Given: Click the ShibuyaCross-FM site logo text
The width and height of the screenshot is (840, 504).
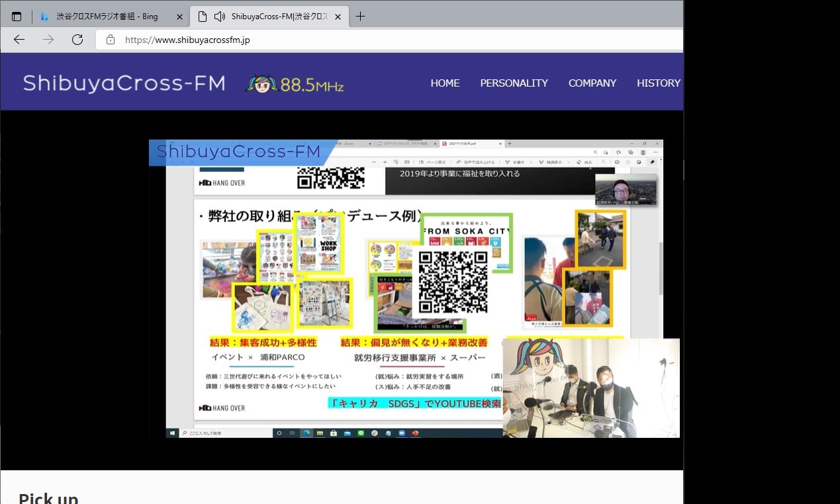Looking at the screenshot, I should coord(124,83).
